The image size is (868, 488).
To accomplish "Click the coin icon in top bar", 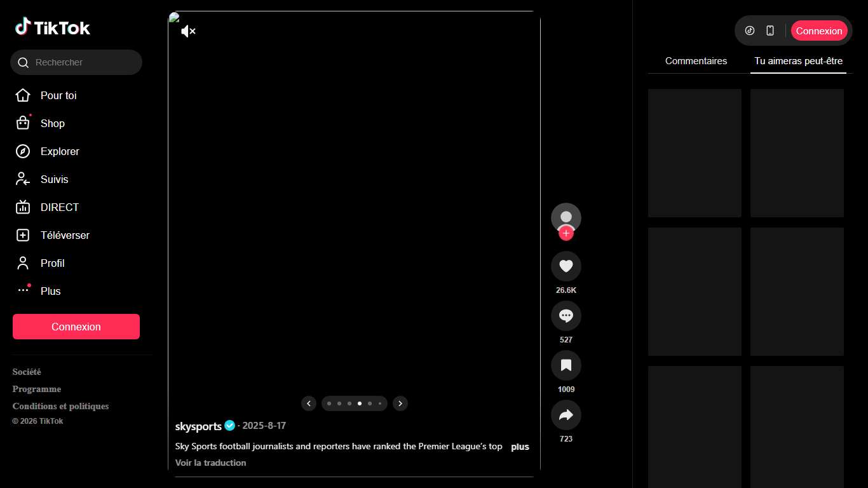I will click(750, 30).
